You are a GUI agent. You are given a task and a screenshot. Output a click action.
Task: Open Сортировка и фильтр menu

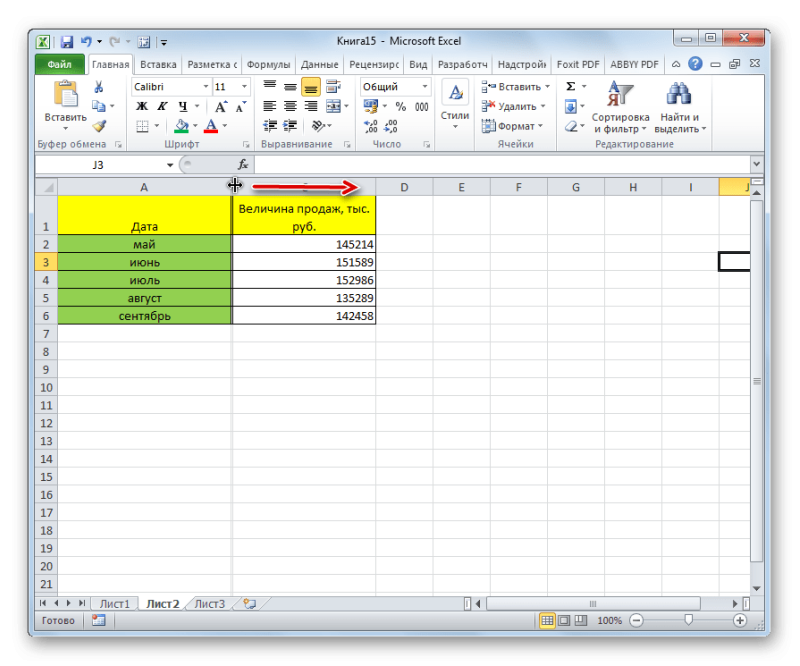(620, 107)
